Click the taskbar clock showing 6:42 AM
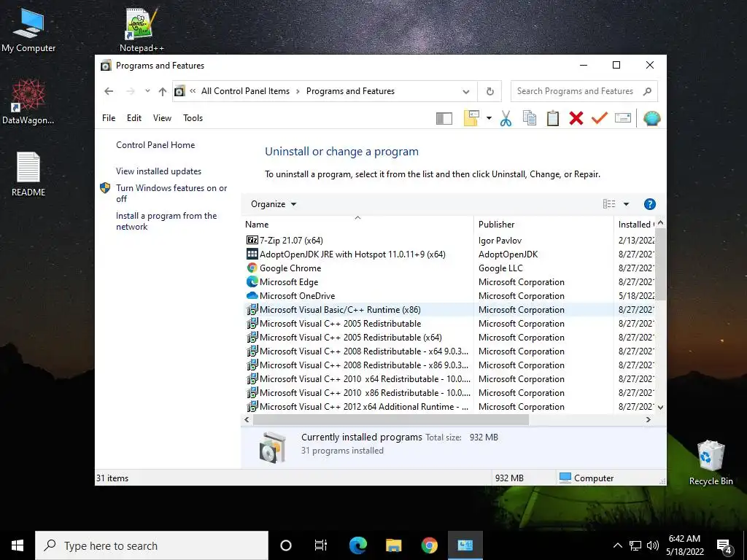747x560 pixels. pyautogui.click(x=684, y=545)
